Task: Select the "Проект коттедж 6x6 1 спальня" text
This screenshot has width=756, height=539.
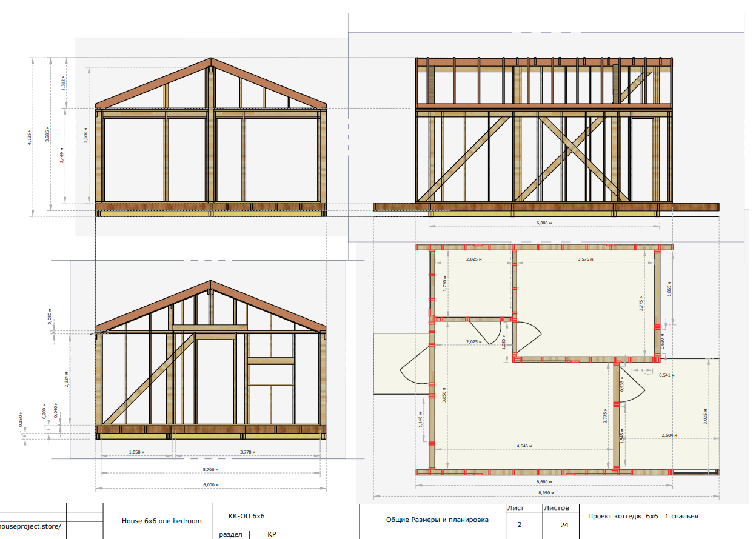Action: pos(643,517)
